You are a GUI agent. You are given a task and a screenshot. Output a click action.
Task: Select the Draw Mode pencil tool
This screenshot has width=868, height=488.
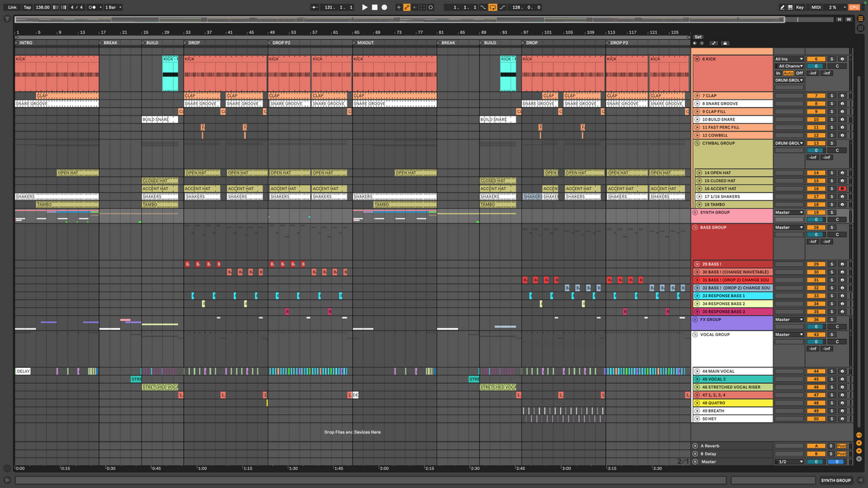782,7
